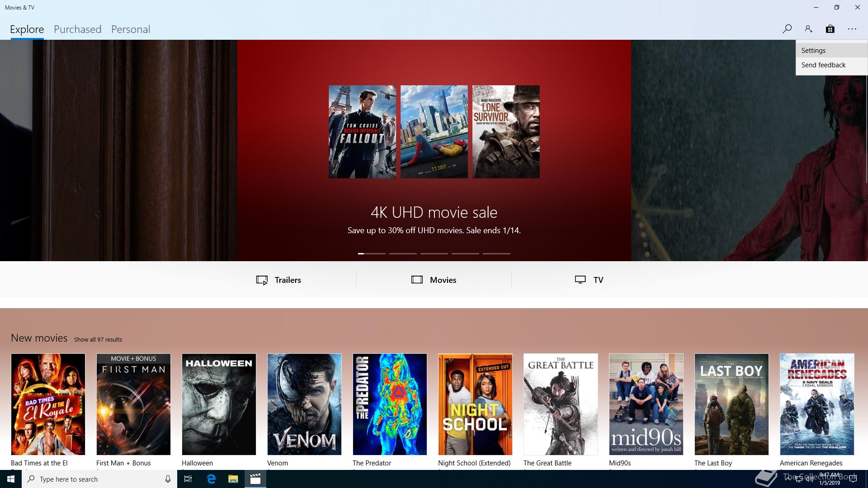Open the Mid90s movie poster
Image resolution: width=868 pixels, height=488 pixels.
pyautogui.click(x=646, y=404)
